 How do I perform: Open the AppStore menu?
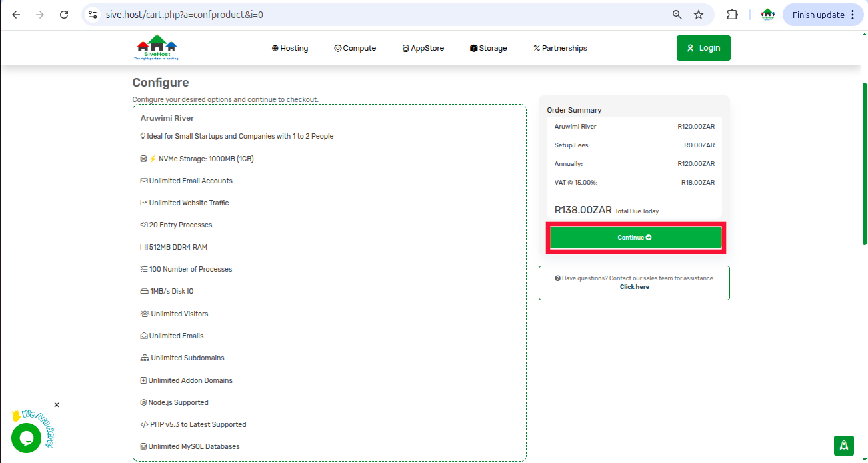click(423, 48)
